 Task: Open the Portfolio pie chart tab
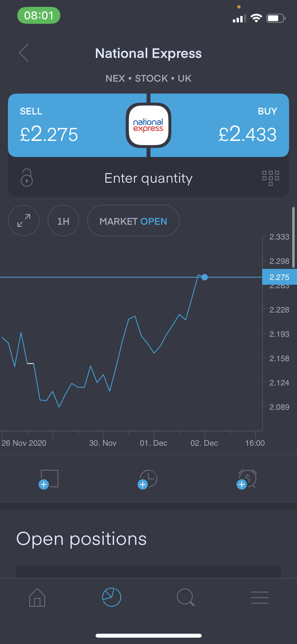click(111, 597)
